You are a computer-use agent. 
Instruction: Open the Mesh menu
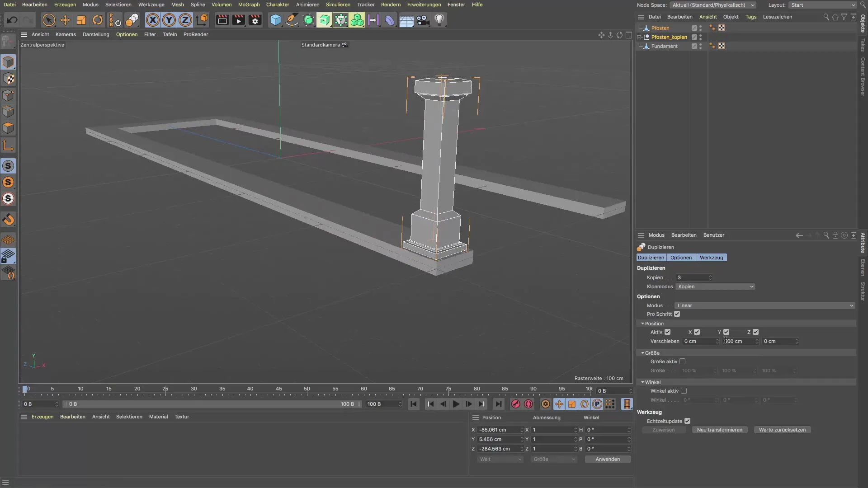tap(177, 5)
